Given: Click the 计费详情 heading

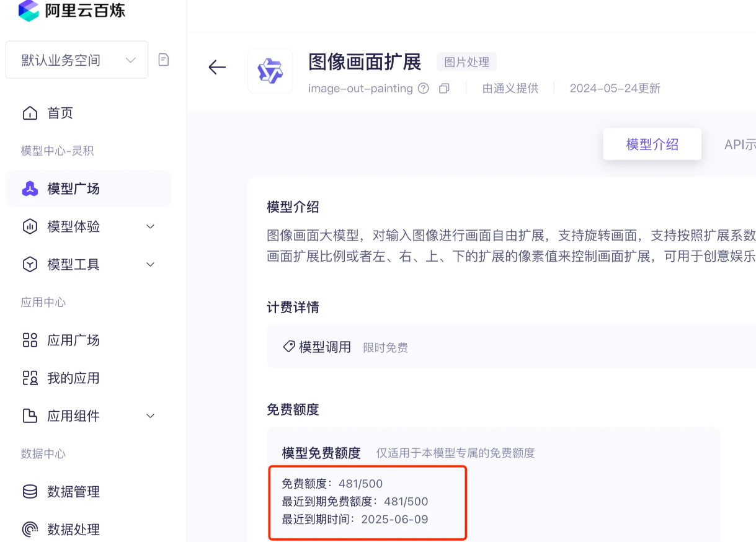Looking at the screenshot, I should (293, 308).
